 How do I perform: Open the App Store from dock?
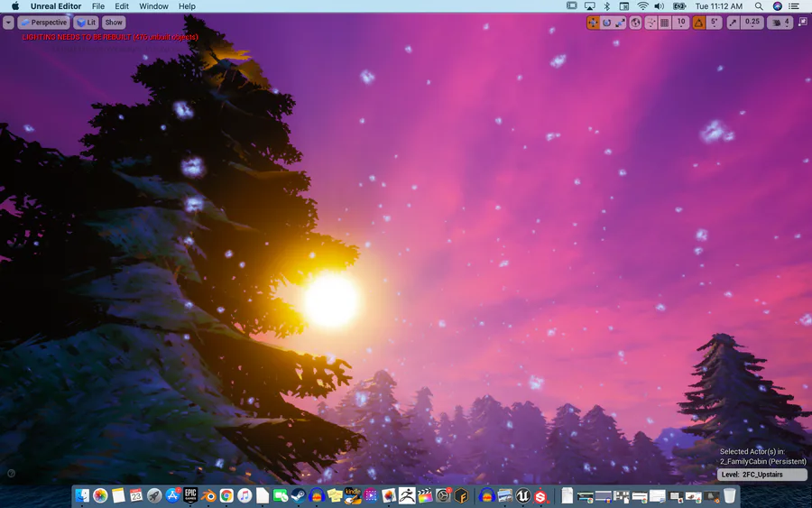172,495
